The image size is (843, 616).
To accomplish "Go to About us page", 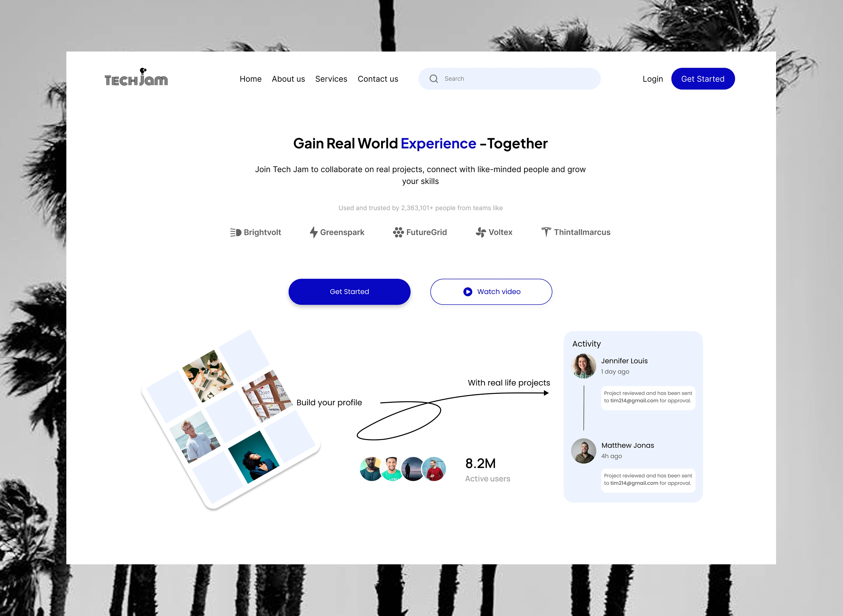I will 288,79.
